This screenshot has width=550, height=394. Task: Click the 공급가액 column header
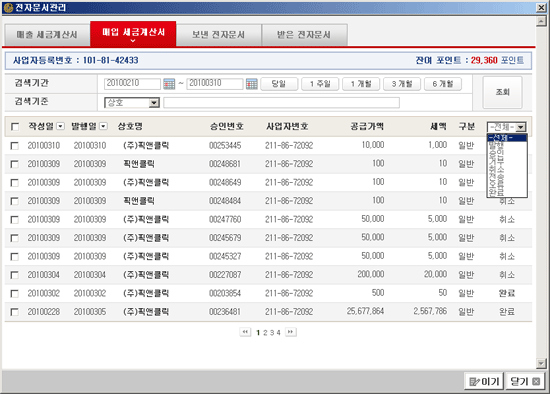pyautogui.click(x=367, y=126)
